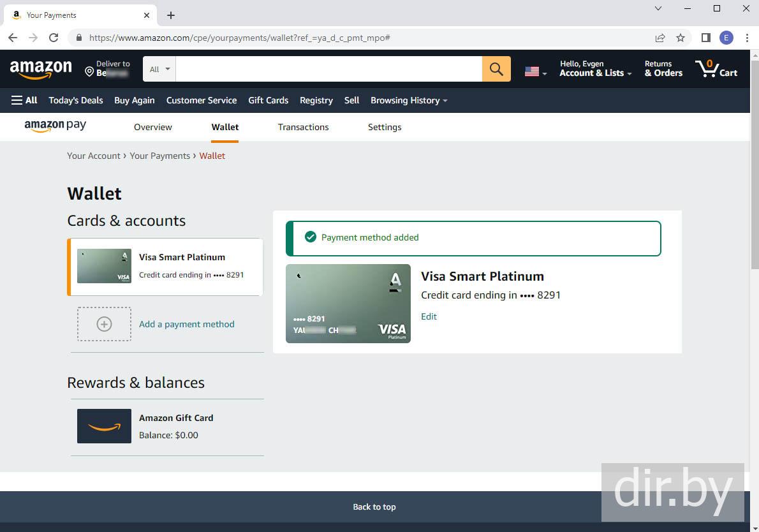Click Edit link for Visa card
The width and height of the screenshot is (759, 532).
[429, 316]
